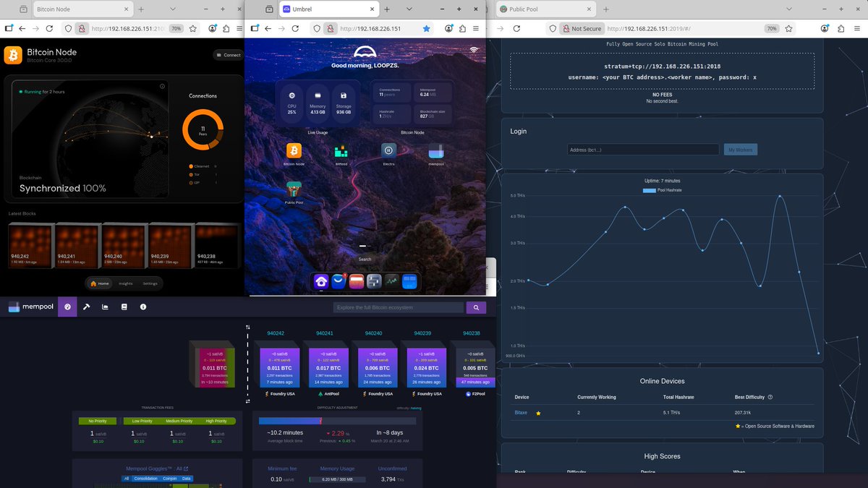
Task: Open the mining pickaxe icon in mempool toolbar
Action: 86,307
